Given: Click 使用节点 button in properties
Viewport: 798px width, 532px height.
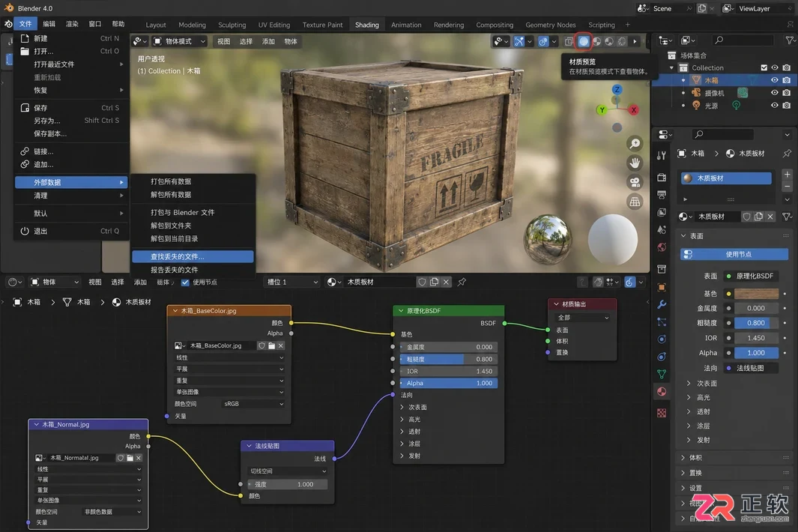Looking at the screenshot, I should pos(734,254).
